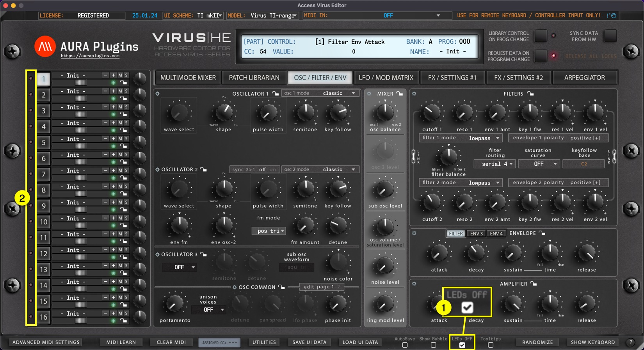Image resolution: width=644 pixels, height=350 pixels.
Task: Click the gear icon beside the Filters header
Action: (x=414, y=94)
